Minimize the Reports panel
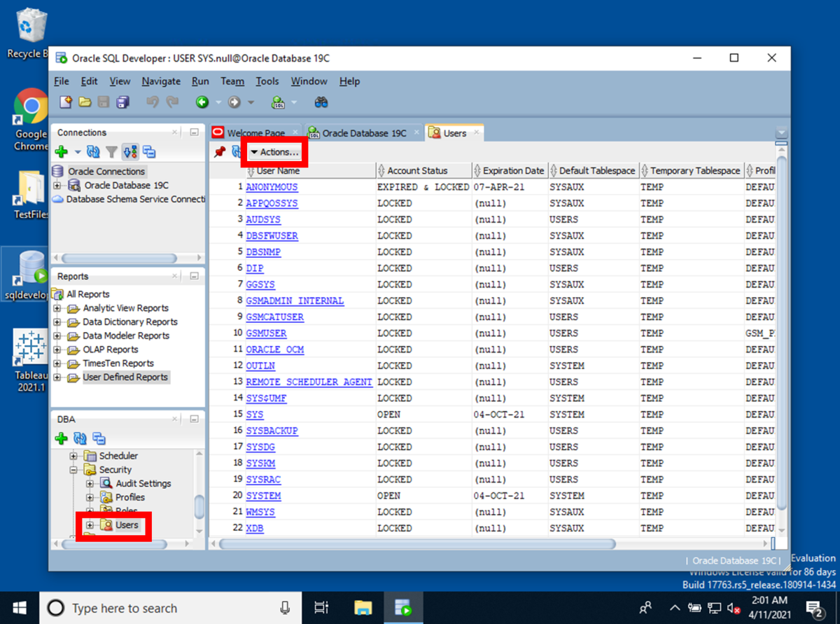This screenshot has height=624, width=840. point(195,277)
